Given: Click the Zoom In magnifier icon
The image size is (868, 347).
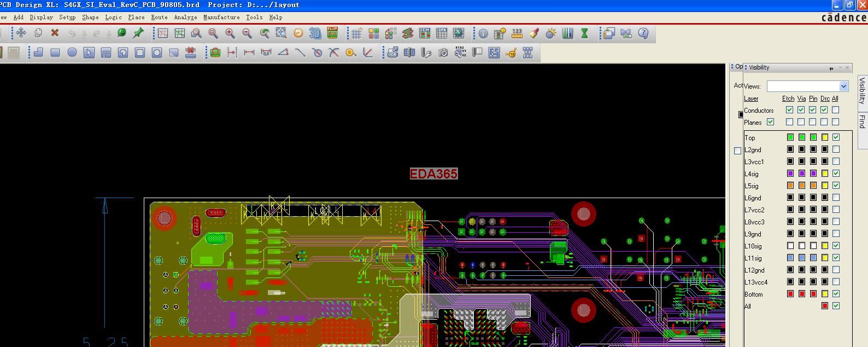Looking at the screenshot, I should [x=230, y=33].
